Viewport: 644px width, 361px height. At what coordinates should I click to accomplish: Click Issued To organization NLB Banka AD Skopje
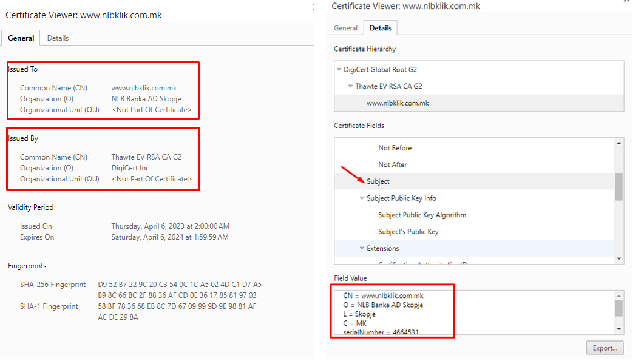click(x=146, y=99)
